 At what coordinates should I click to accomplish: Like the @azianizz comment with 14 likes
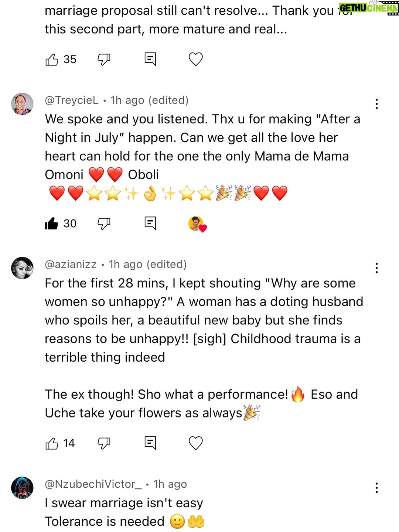[52, 443]
